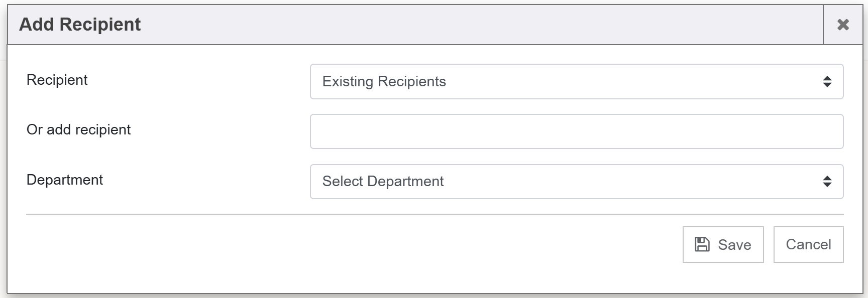Focus the Or add recipient text field
This screenshot has width=868, height=298.
point(576,131)
